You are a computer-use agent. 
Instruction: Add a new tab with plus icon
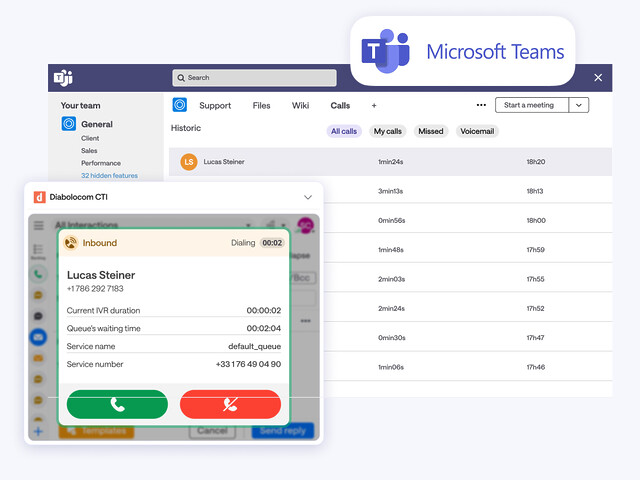tap(374, 105)
